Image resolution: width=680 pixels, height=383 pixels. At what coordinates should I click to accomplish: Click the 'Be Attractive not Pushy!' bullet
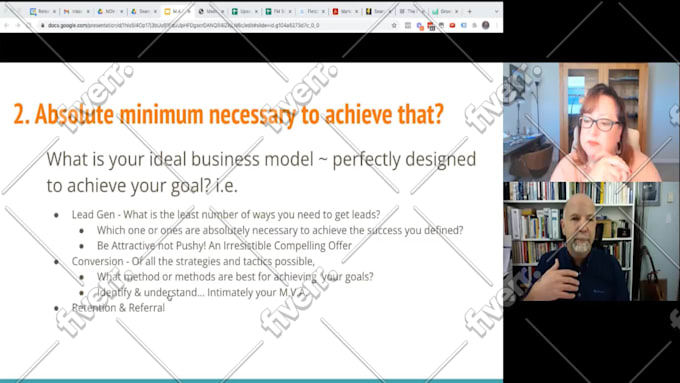click(x=224, y=246)
